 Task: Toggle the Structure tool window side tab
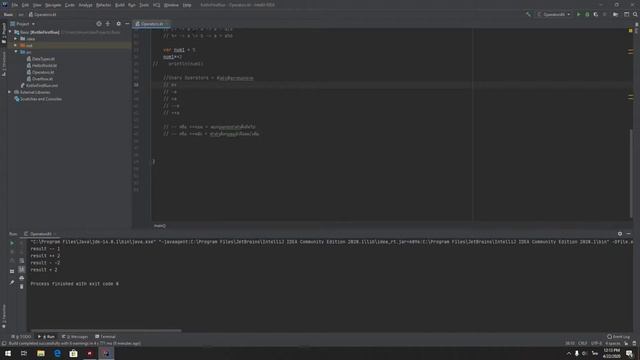click(x=4, y=64)
